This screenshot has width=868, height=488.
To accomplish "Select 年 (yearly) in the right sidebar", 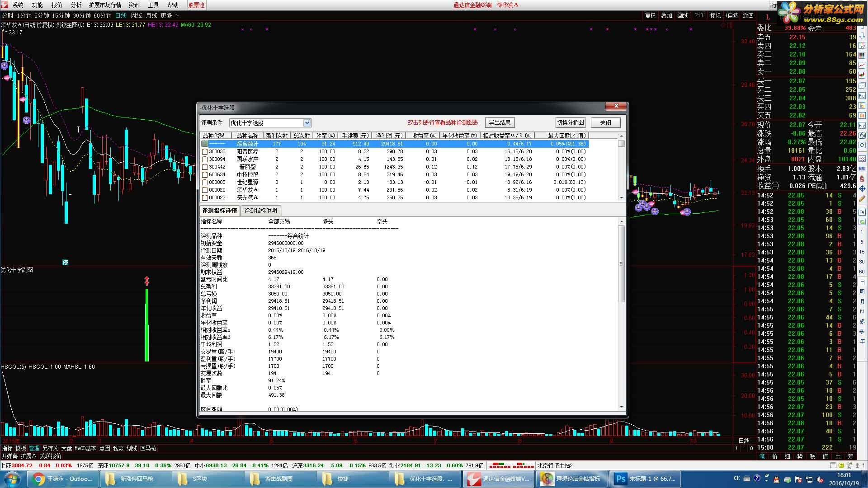I will 862,341.
